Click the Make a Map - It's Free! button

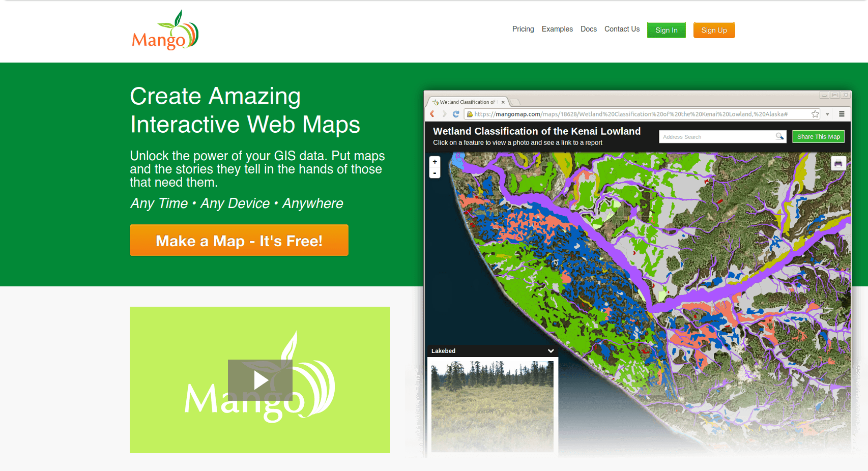tap(239, 240)
